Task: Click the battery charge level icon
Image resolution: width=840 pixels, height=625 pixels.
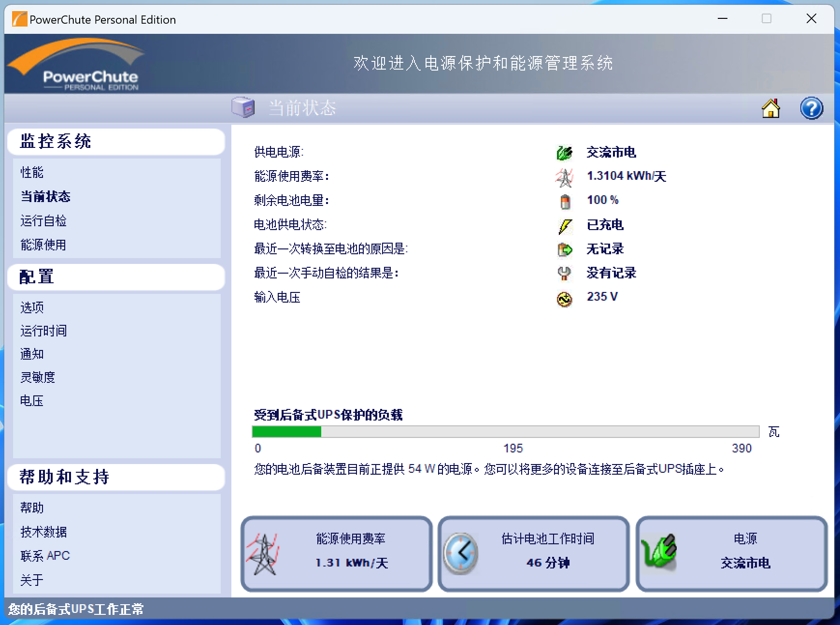Action: [565, 201]
